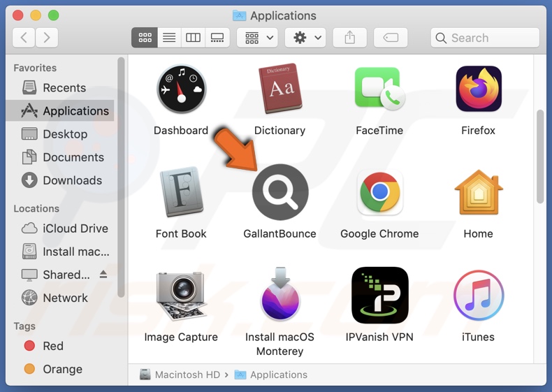Switch to gallery view
The height and width of the screenshot is (392, 552).
[217, 37]
